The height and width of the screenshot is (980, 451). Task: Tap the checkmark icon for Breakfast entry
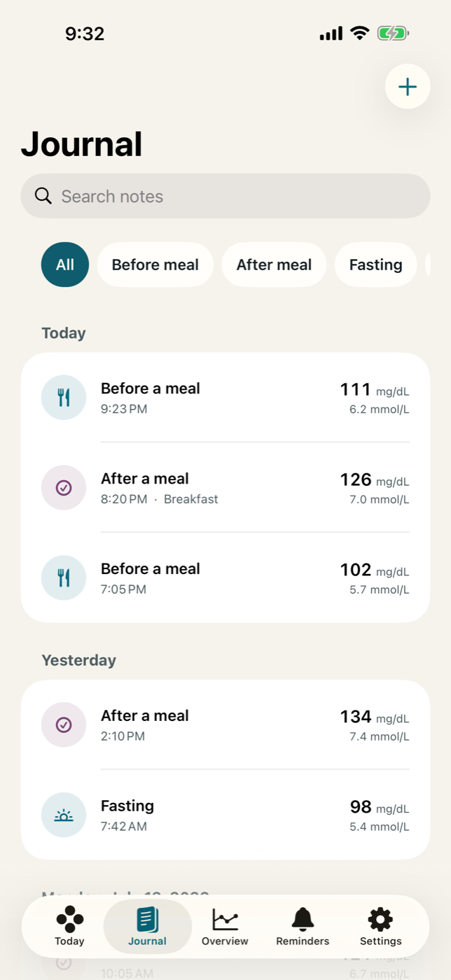click(x=64, y=488)
